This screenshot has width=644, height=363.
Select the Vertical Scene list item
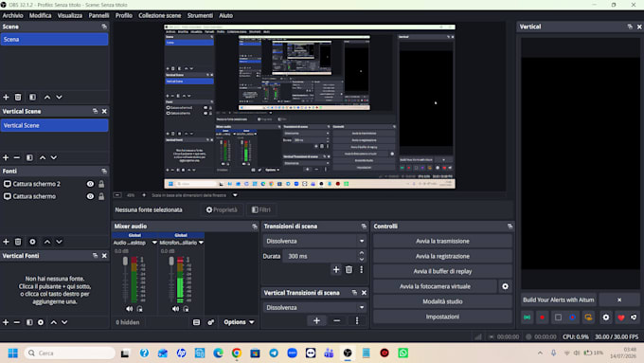(54, 125)
